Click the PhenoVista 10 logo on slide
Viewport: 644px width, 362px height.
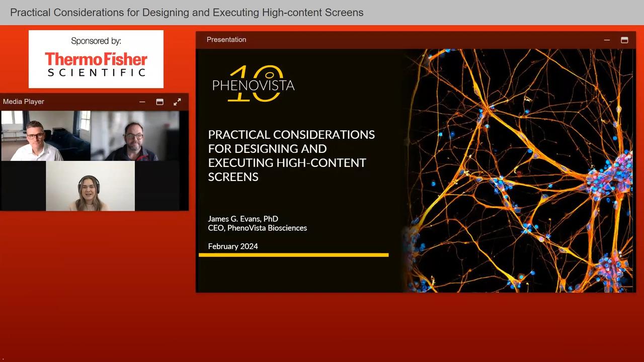pos(253,83)
